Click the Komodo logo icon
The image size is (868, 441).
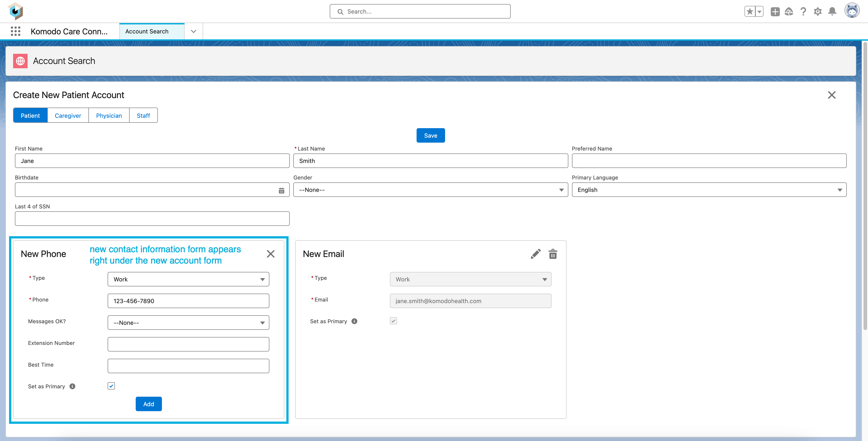coord(16,11)
